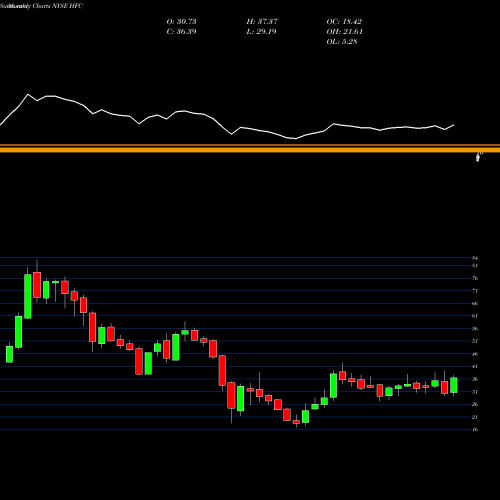Image resolution: width=500 pixels, height=500 pixels.
Task: Click the 36 price axis label
Action: pos(475,379)
